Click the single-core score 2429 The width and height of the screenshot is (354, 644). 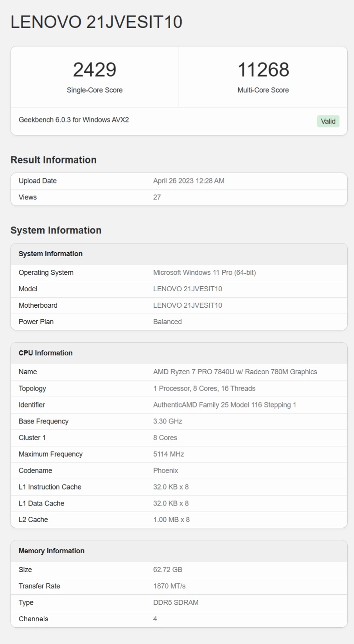tap(95, 70)
